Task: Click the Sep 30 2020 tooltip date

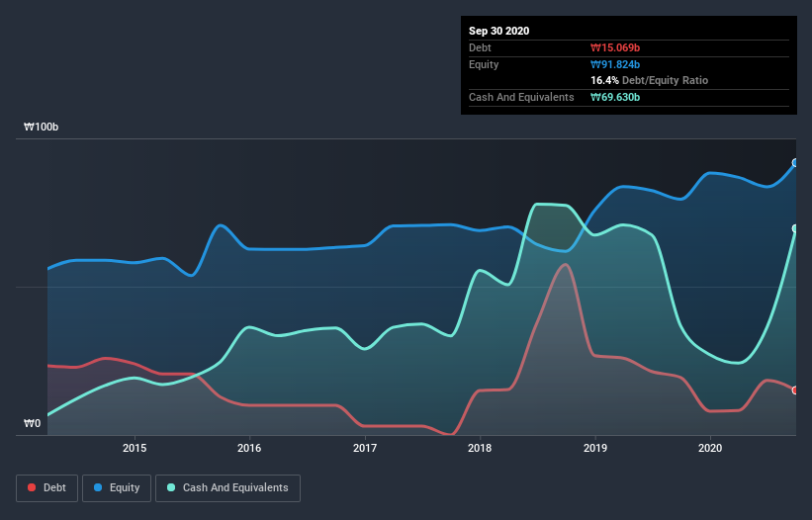Action: point(499,31)
